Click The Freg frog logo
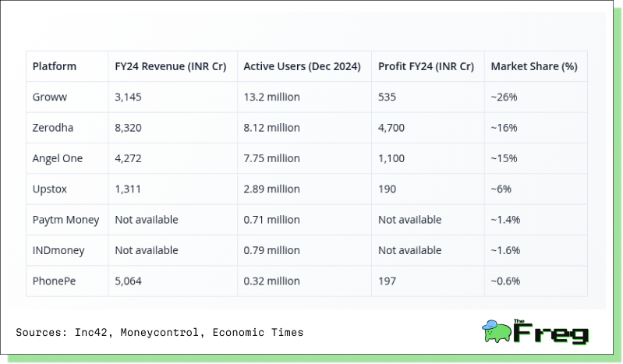The image size is (623, 364). point(535,331)
